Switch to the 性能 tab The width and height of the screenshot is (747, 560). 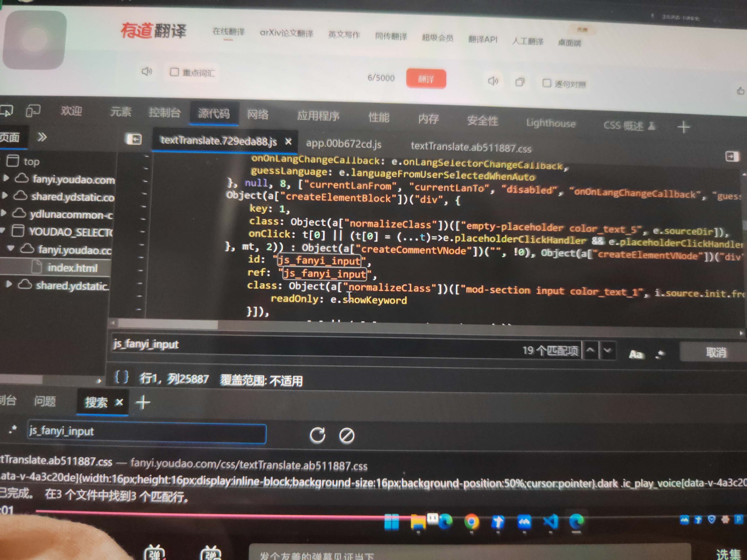pos(379,117)
